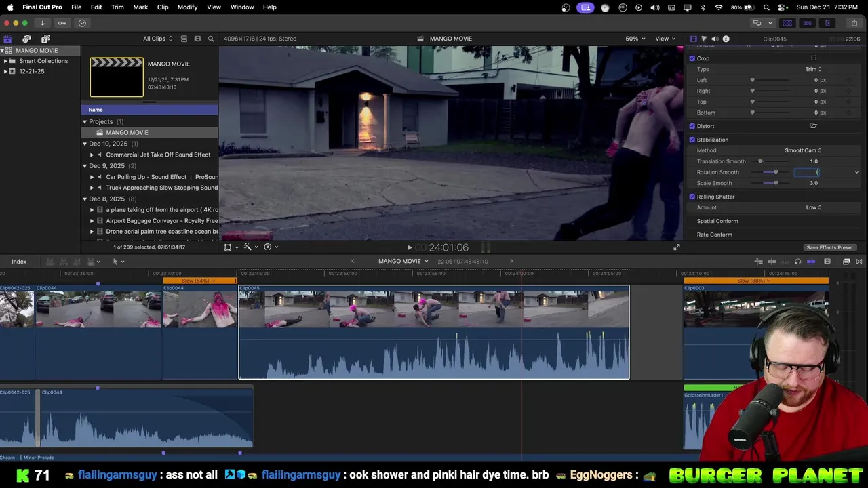
Task: Open the View options dropdown
Action: click(665, 39)
